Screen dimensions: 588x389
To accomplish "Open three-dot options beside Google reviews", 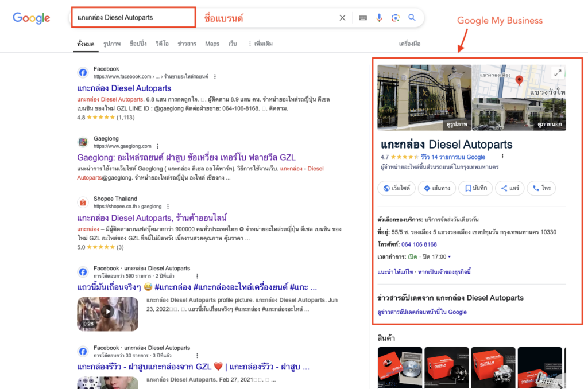I will [x=502, y=157].
